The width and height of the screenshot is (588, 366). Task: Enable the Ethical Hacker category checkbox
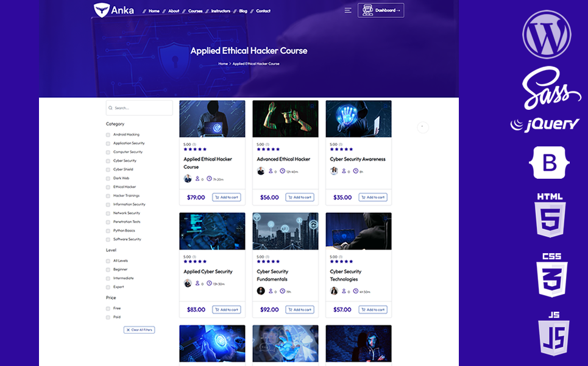click(x=108, y=187)
